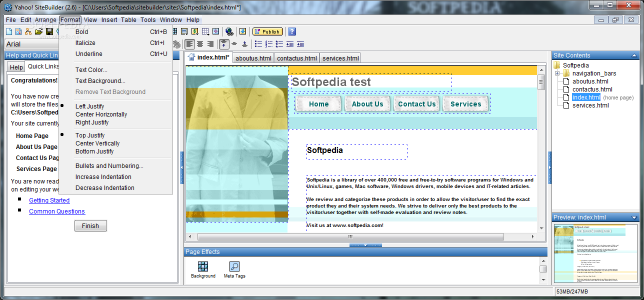The image size is (644, 300).
Task: Click Bold in the Format menu
Action: coord(81,32)
